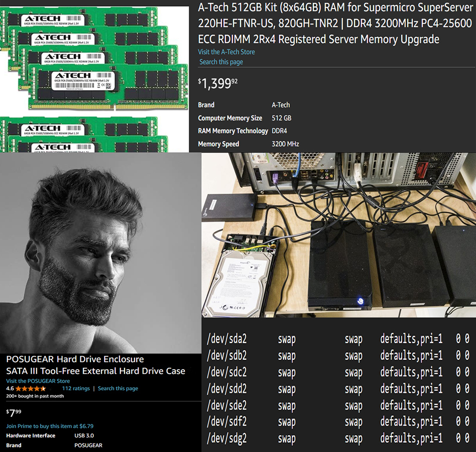Click the USB 3.0 Hardware Interface value
Viewport: 476px width, 452px height.
coord(84,435)
